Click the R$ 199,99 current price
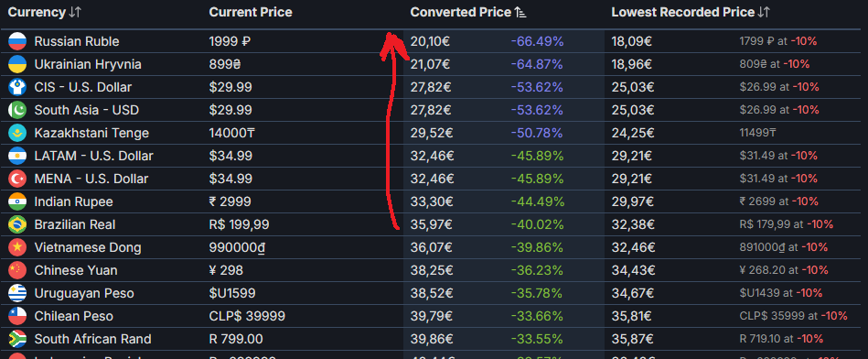The height and width of the screenshot is (359, 868). point(240,224)
